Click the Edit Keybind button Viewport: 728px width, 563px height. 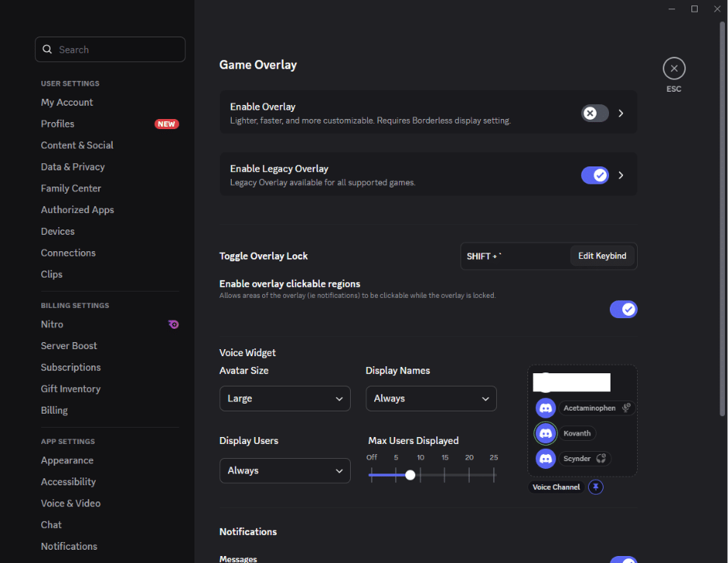602,256
